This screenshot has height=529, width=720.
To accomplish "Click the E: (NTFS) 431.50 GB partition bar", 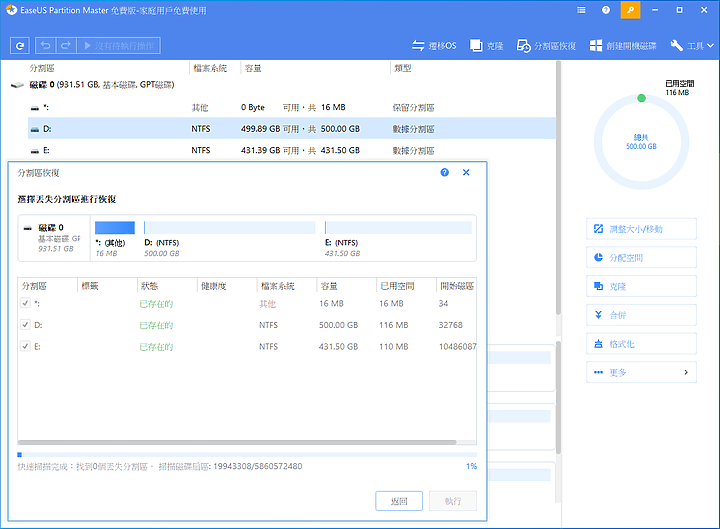I will tap(398, 228).
